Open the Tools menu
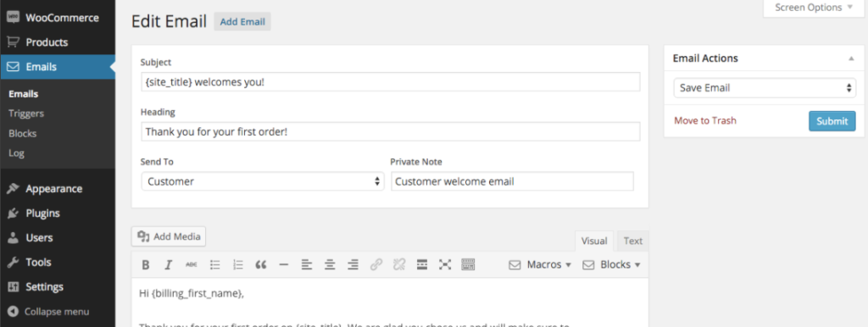Image resolution: width=868 pixels, height=327 pixels. [x=58, y=263]
